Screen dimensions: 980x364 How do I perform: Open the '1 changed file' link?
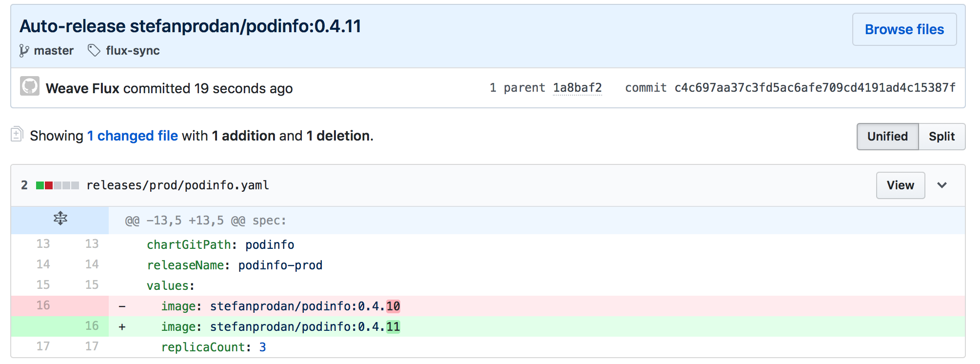click(x=133, y=136)
